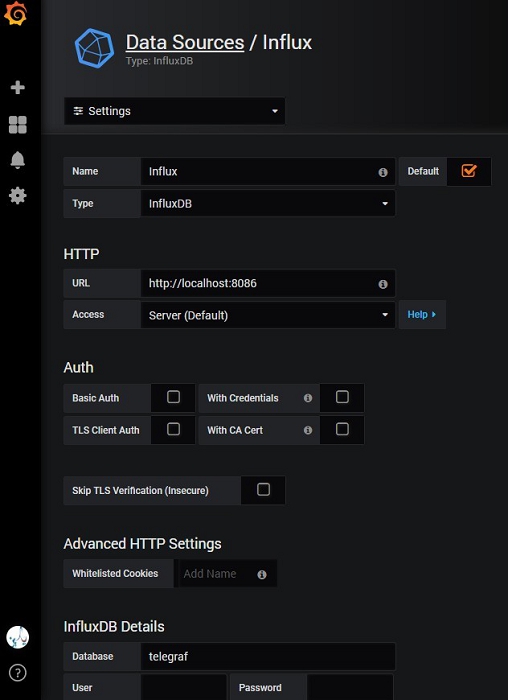Click the Advanced HTTP Settings heading
The height and width of the screenshot is (700, 508).
pos(142,544)
